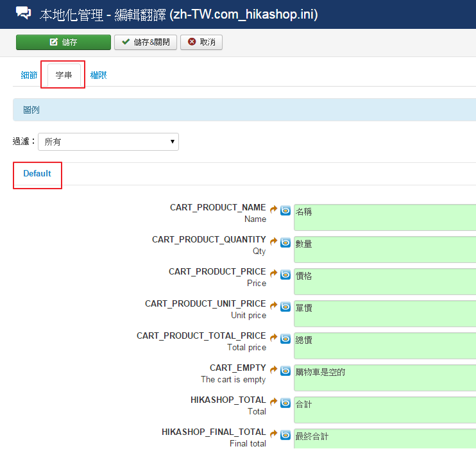Edit the translation field containing 單價
The height and width of the screenshot is (476, 476).
(x=385, y=314)
